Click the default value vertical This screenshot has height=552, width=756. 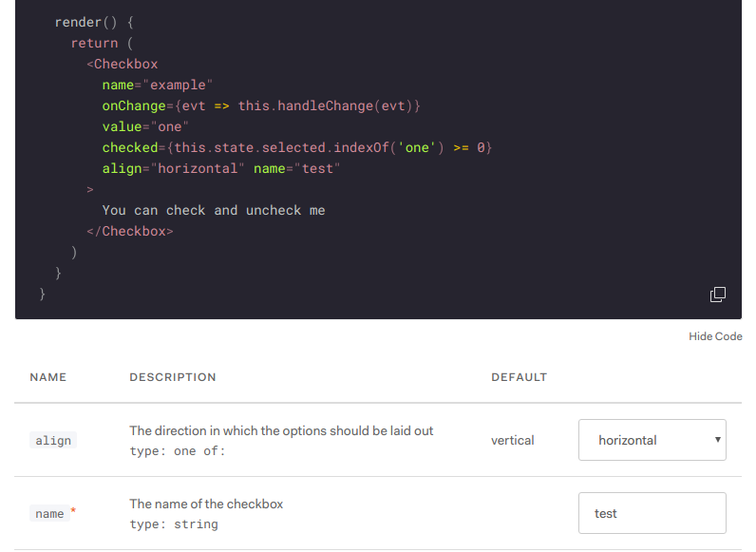tap(513, 440)
